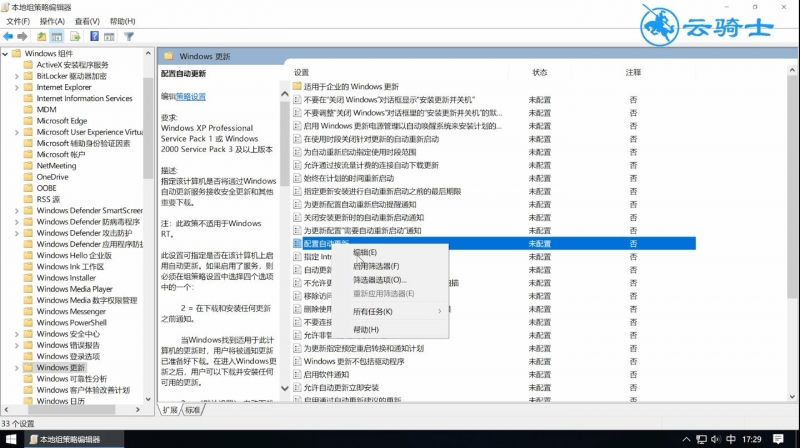Expand the Internet Explorer tree node
This screenshot has height=448, width=800.
click(17, 87)
